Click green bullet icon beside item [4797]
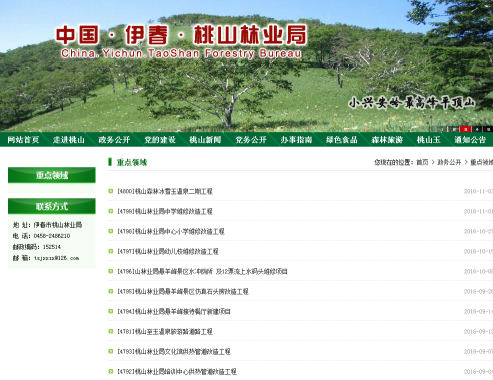Viewport: 493px width, 380px height. click(111, 251)
